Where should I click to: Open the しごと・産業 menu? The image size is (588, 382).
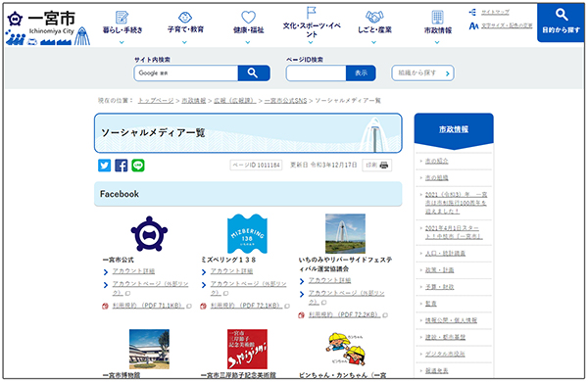pyautogui.click(x=374, y=23)
